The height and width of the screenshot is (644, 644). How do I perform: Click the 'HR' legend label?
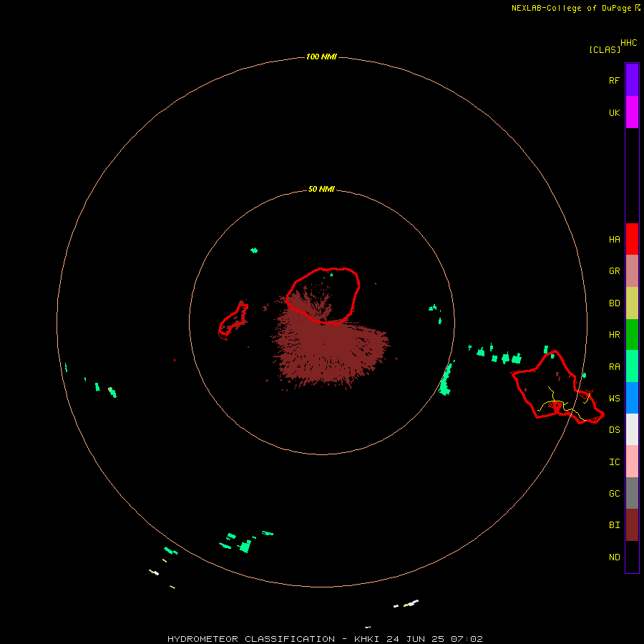[614, 335]
